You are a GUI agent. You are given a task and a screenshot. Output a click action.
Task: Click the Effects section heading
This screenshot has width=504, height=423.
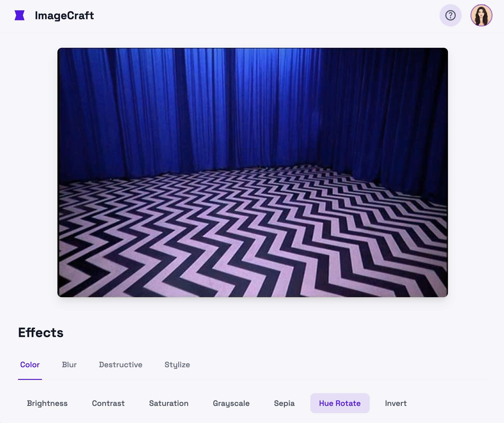[41, 333]
